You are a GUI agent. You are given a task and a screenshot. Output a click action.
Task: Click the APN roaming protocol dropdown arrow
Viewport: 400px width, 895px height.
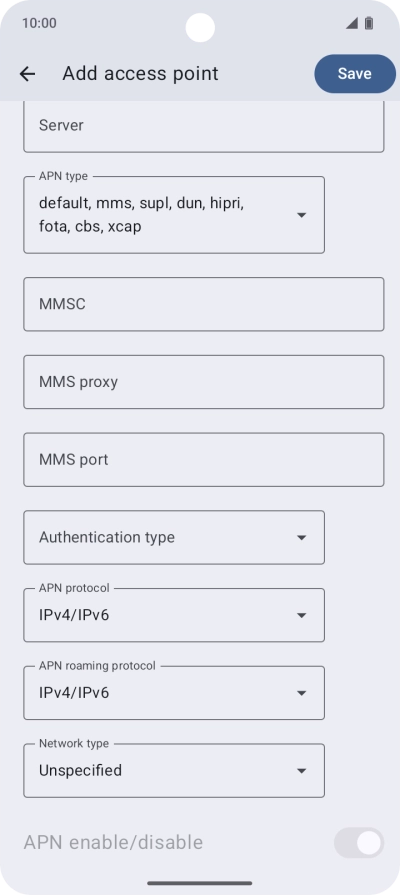pyautogui.click(x=302, y=693)
